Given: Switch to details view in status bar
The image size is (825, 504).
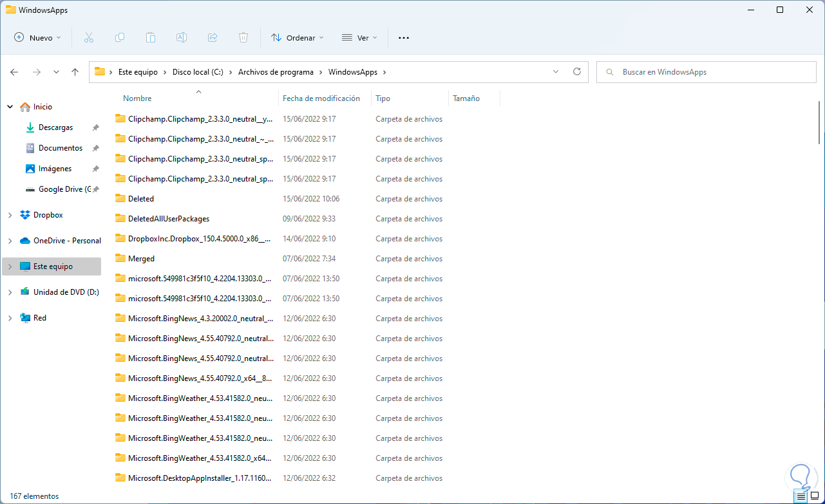Looking at the screenshot, I should coord(801,496).
